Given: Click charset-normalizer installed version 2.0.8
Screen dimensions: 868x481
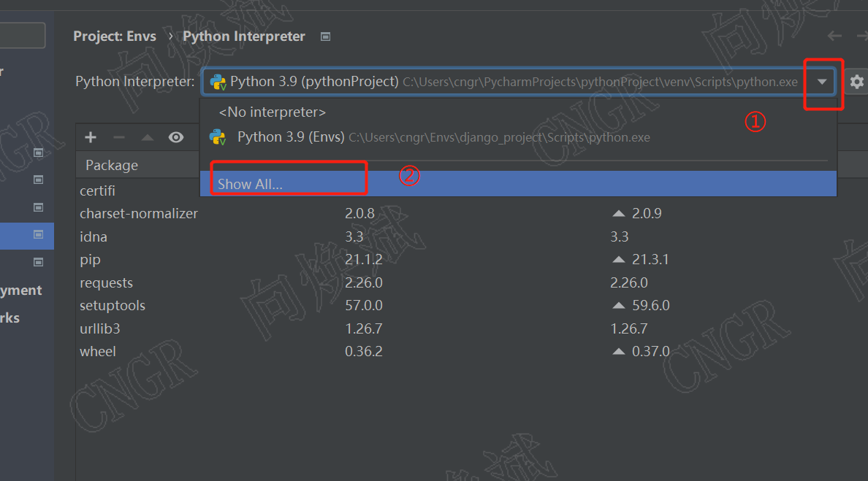Looking at the screenshot, I should (359, 213).
